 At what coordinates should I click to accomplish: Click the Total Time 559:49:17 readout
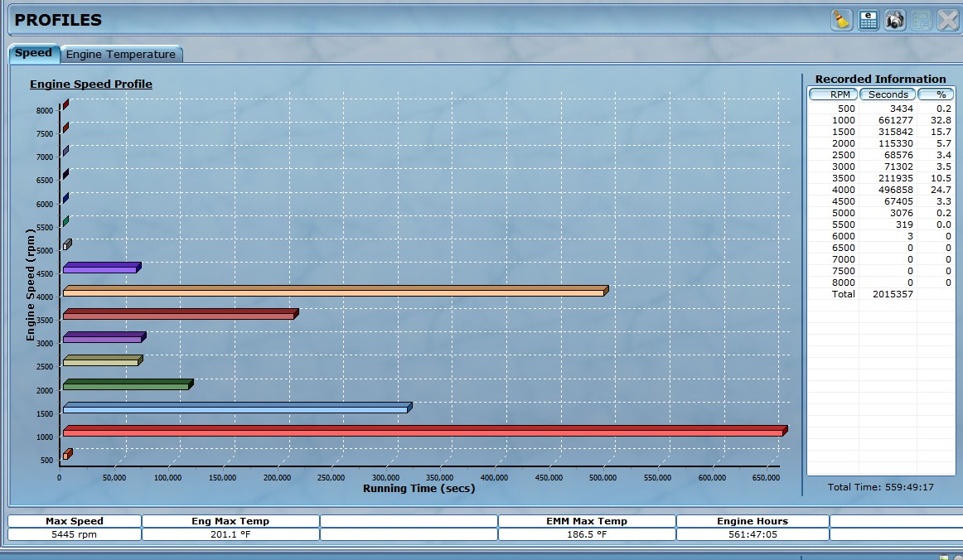click(880, 488)
